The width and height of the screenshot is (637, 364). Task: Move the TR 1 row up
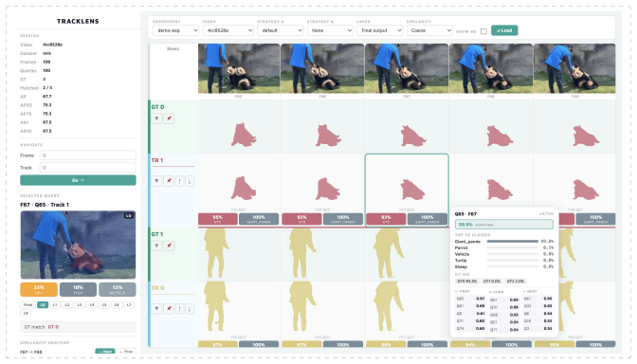[x=179, y=181]
